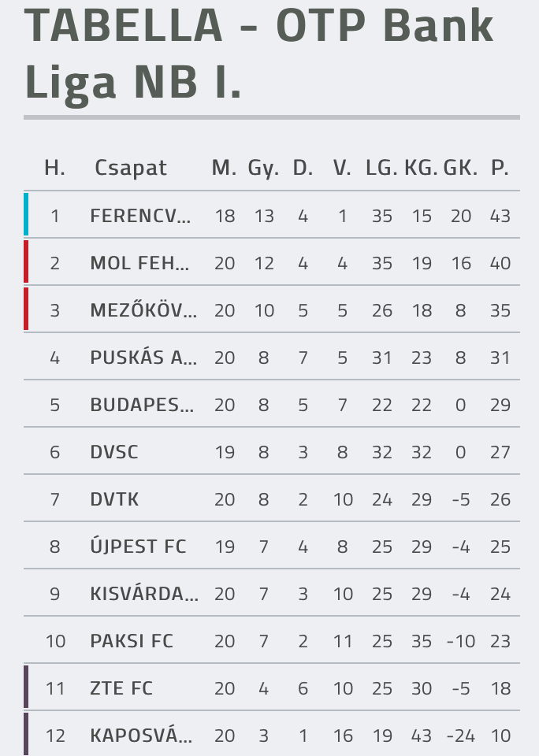The width and height of the screenshot is (539, 756).
Task: Open the KISVÁRDA... team entry
Action: point(144,594)
